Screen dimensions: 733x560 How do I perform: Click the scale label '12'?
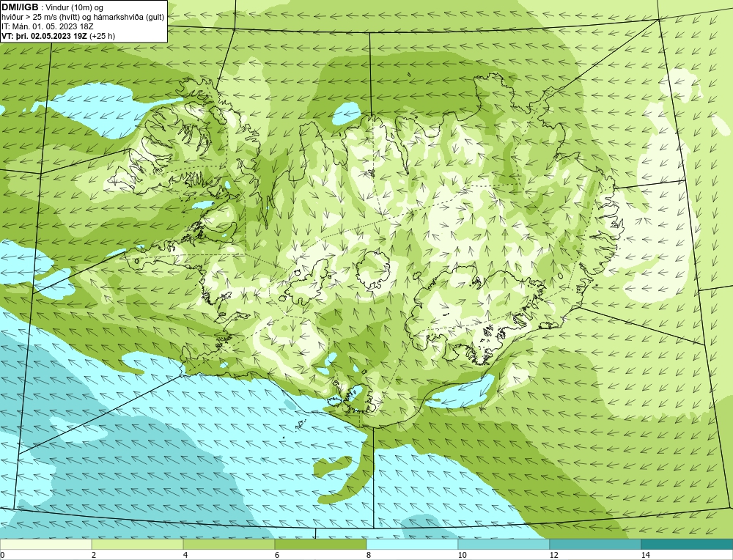point(553,555)
